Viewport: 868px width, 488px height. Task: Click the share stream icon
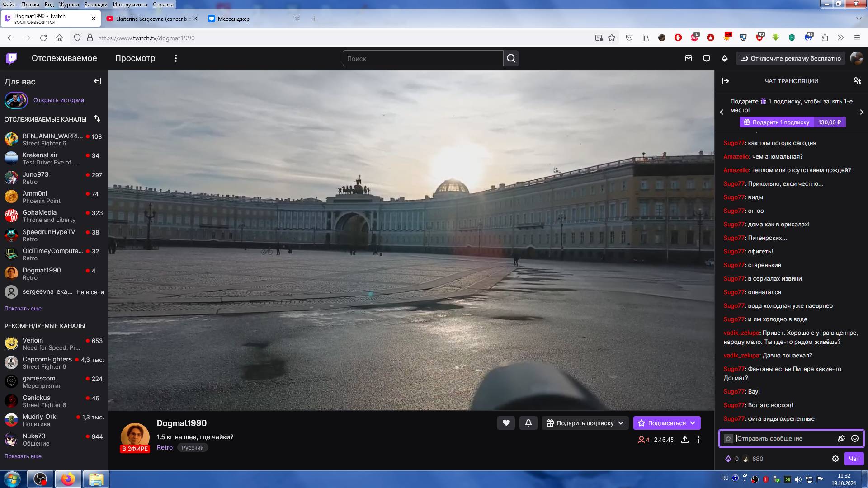(x=685, y=440)
